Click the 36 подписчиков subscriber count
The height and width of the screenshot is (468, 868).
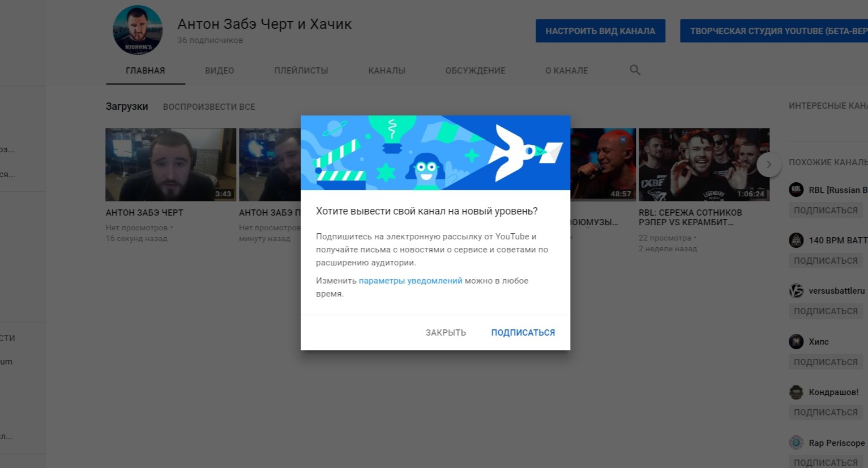210,40
